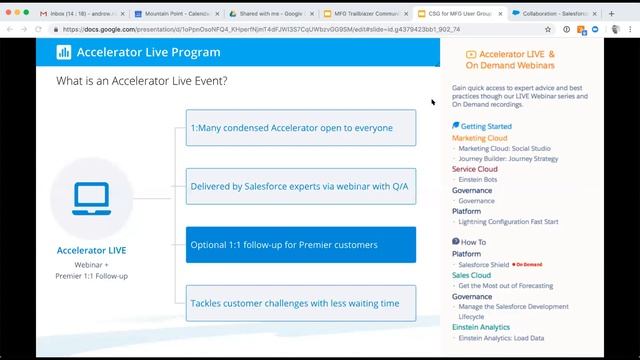Open 'Journey Builder: Journey Strategy' link

pyautogui.click(x=508, y=159)
